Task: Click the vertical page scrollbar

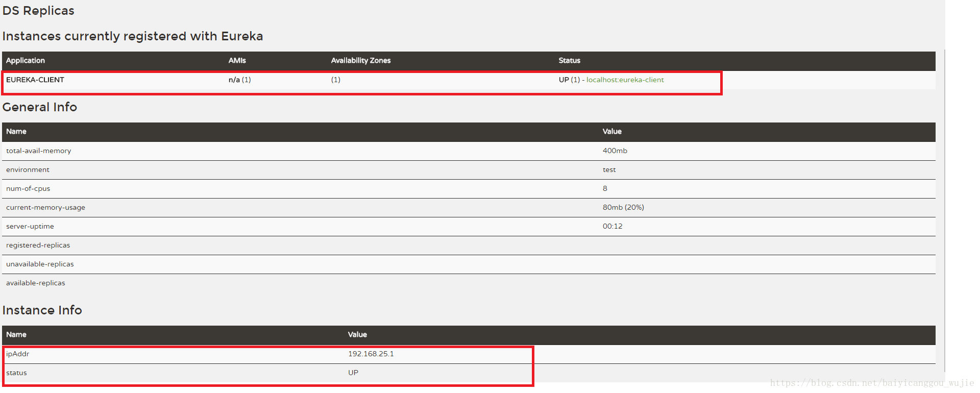Action: tap(945, 210)
